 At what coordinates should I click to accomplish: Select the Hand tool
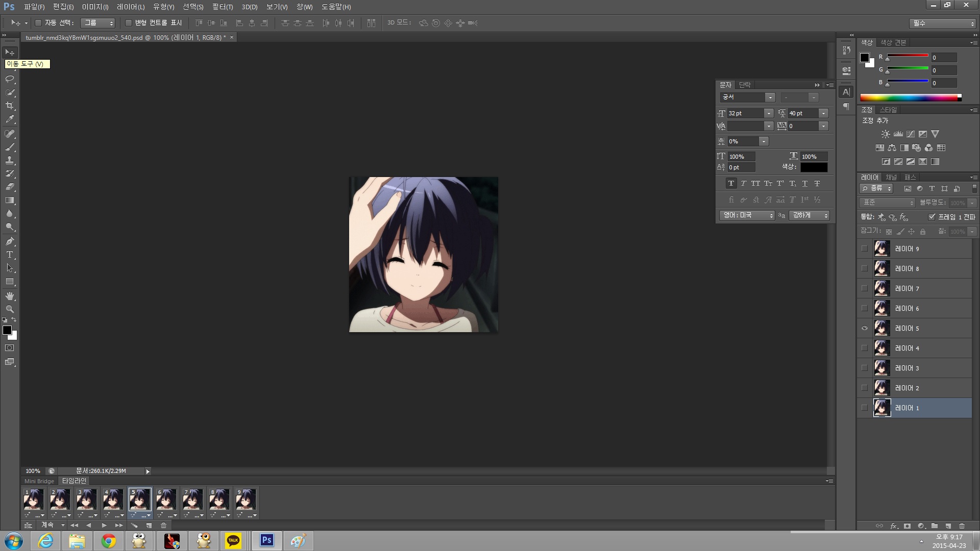[10, 296]
